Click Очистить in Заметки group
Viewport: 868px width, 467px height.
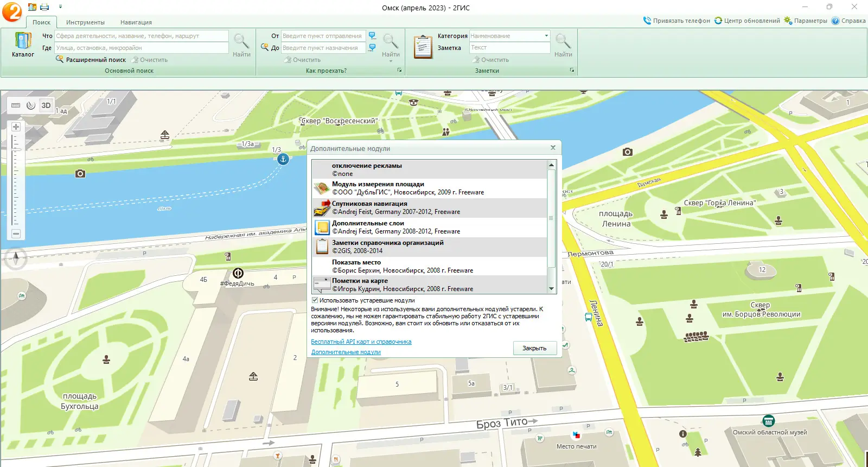[491, 60]
